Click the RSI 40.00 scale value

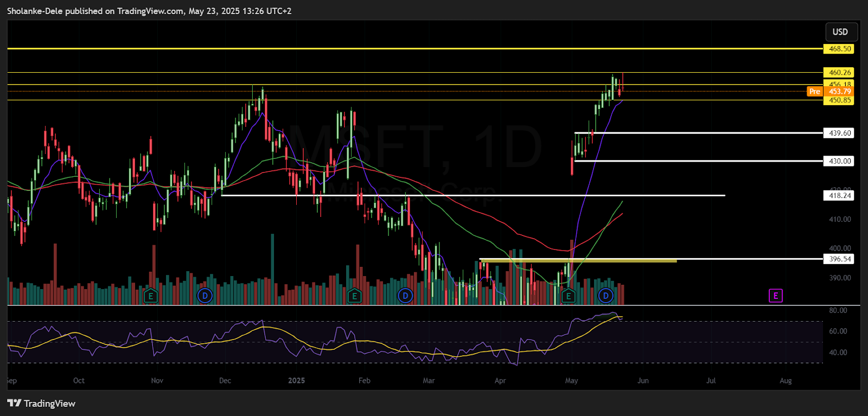838,353
